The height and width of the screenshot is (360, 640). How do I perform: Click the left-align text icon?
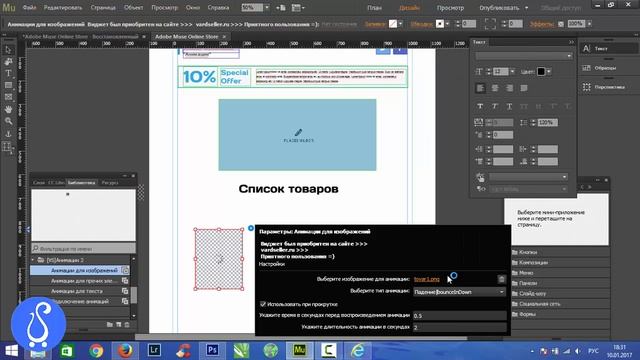pos(480,88)
